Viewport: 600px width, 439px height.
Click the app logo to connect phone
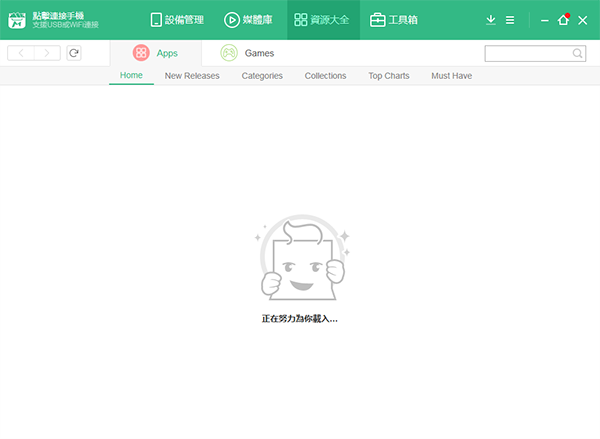17,20
